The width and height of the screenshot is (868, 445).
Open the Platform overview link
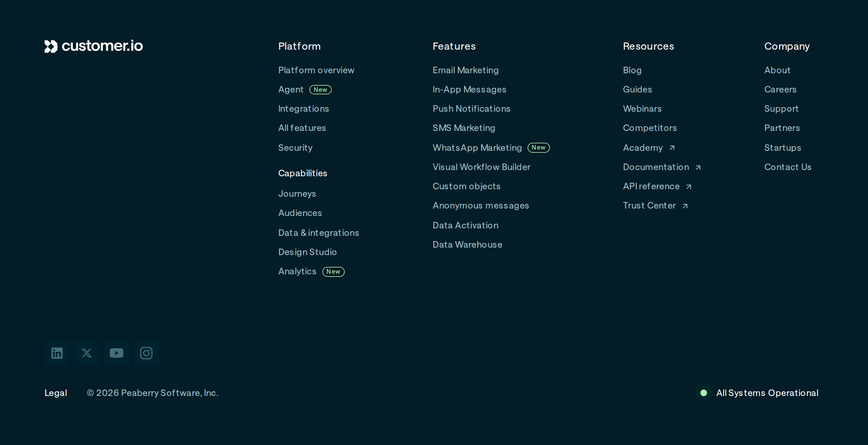316,70
